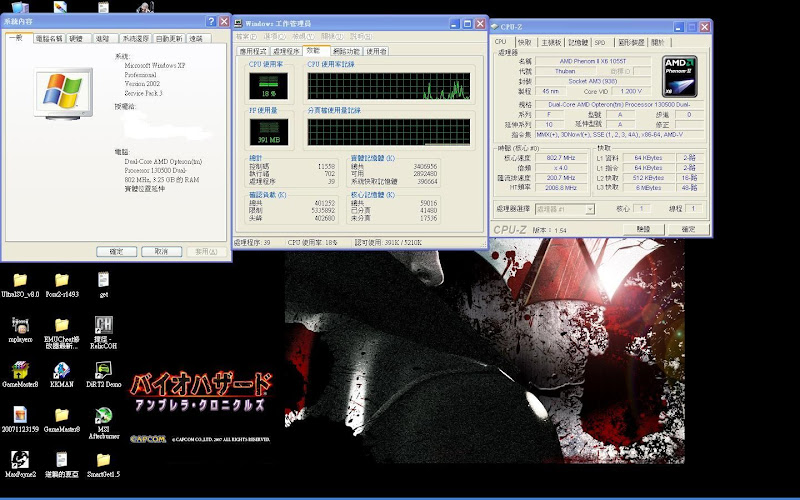
Task: Click the Core VID 1.200 V value
Action: (x=631, y=91)
